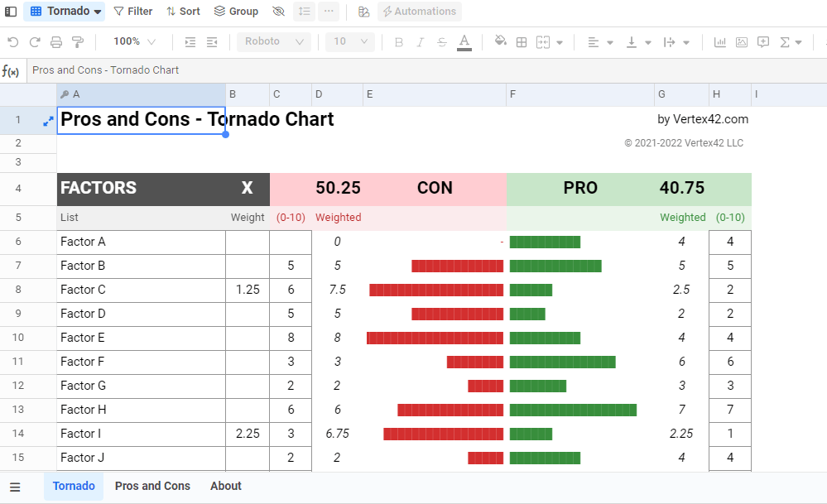Screen dimensions: 827x504
Task: Click the cell borders icon
Action: 522,42
